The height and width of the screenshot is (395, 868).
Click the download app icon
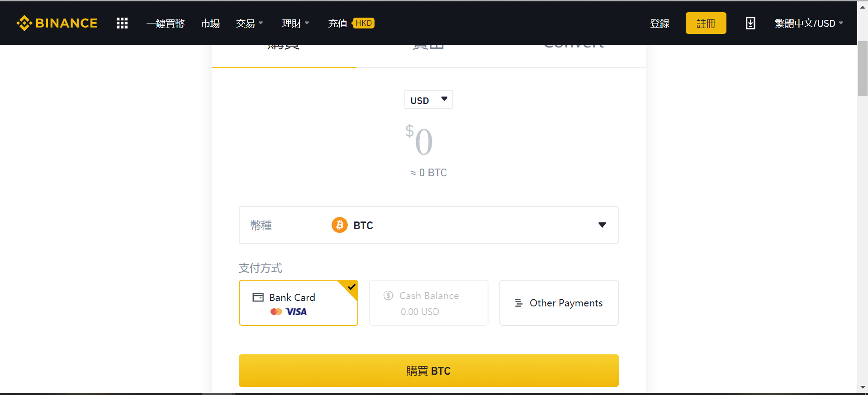click(750, 23)
